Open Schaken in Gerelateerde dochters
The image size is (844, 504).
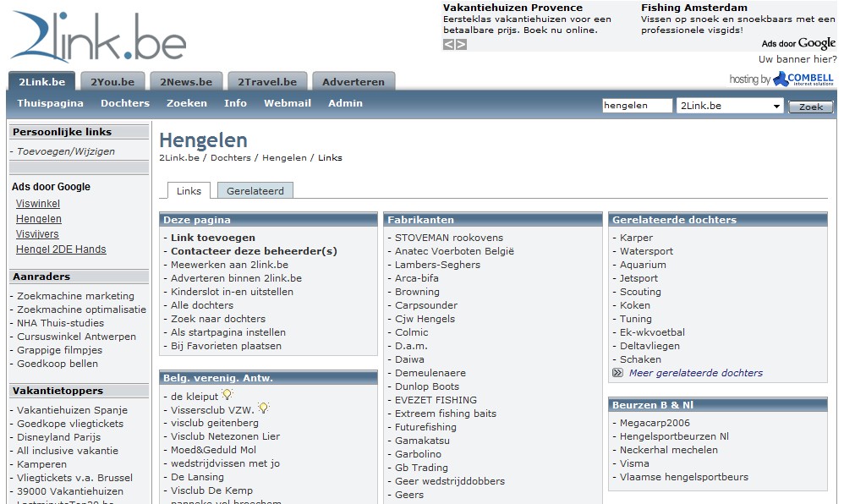coord(640,359)
